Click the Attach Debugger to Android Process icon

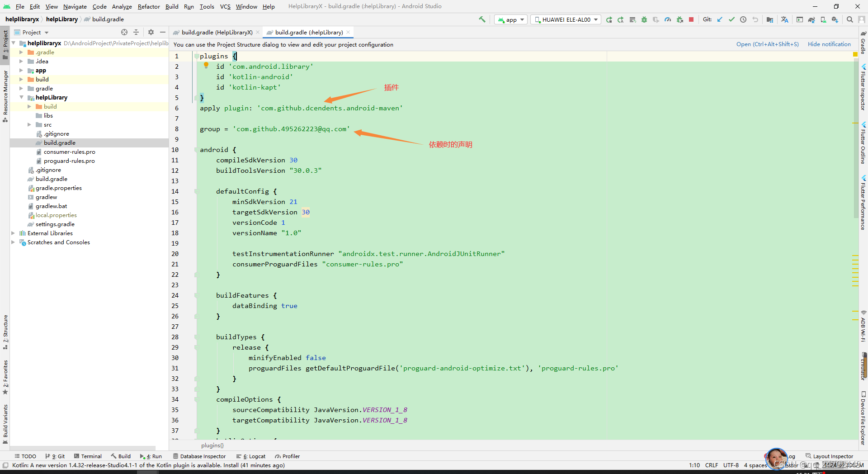[679, 19]
